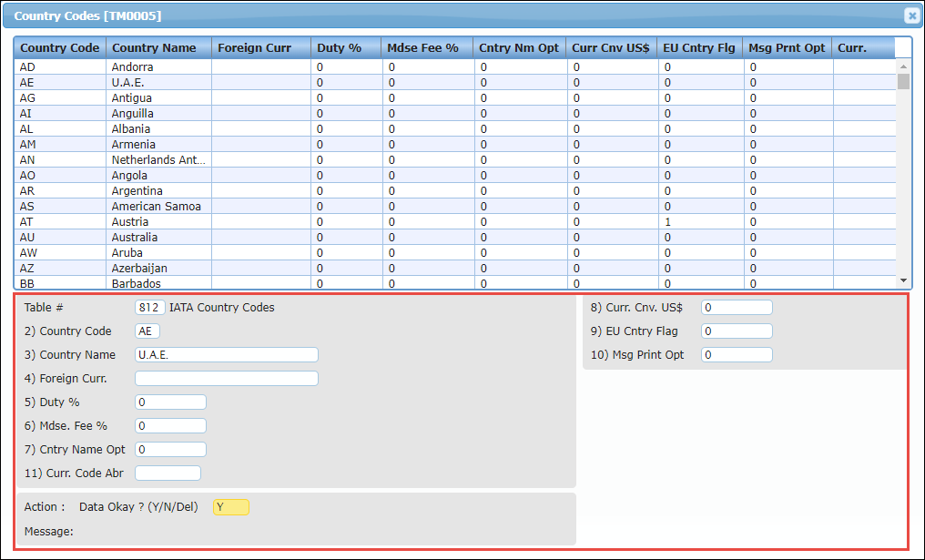Click the Country Code field showing AE
This screenshot has height=560, width=925.
click(x=147, y=331)
